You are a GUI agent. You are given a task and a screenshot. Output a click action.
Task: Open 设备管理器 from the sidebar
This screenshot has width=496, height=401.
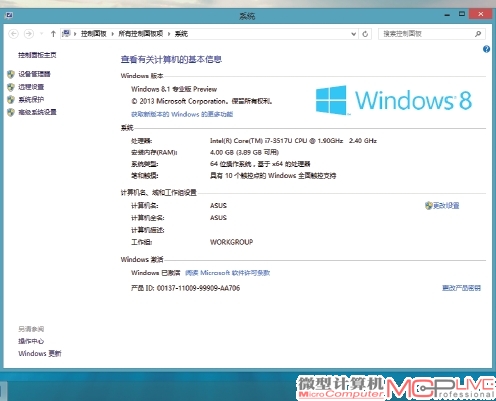click(34, 74)
